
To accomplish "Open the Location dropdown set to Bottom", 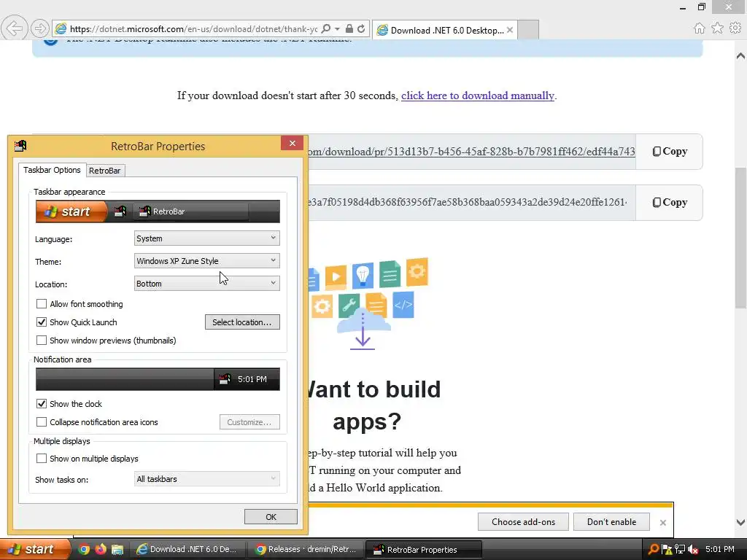I will pyautogui.click(x=206, y=284).
